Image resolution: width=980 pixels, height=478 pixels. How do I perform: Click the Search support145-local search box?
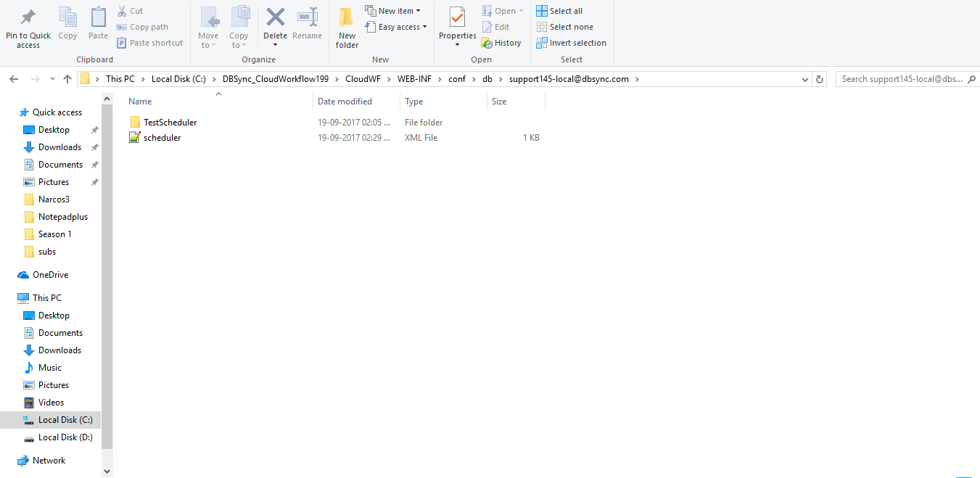coord(903,79)
